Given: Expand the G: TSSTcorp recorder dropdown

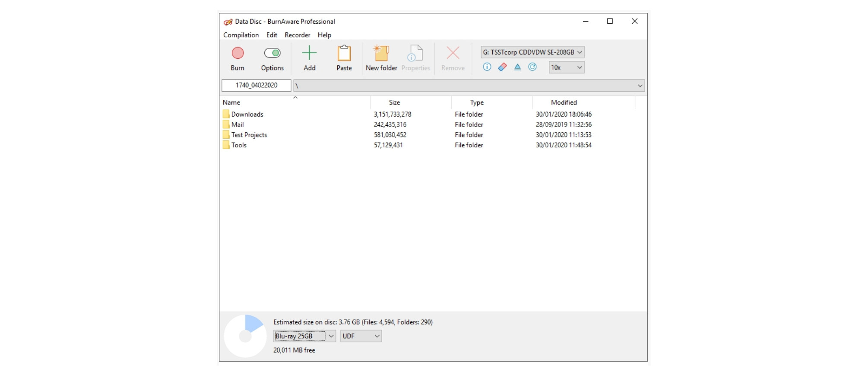Looking at the screenshot, I should (x=532, y=52).
